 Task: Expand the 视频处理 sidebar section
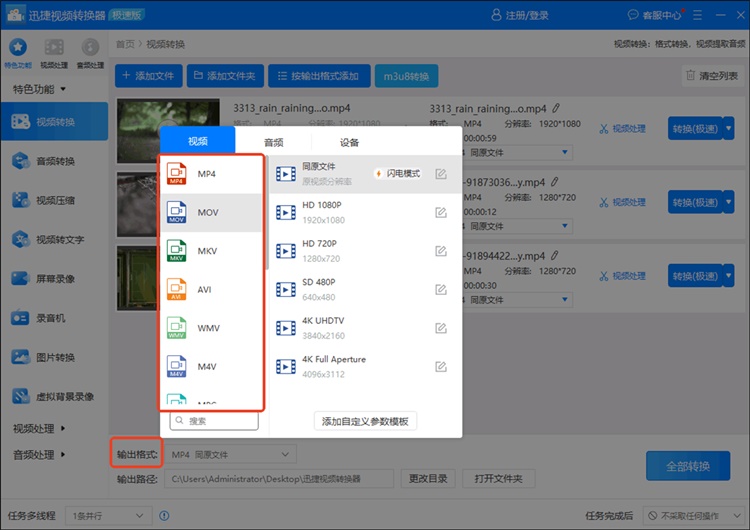39,429
